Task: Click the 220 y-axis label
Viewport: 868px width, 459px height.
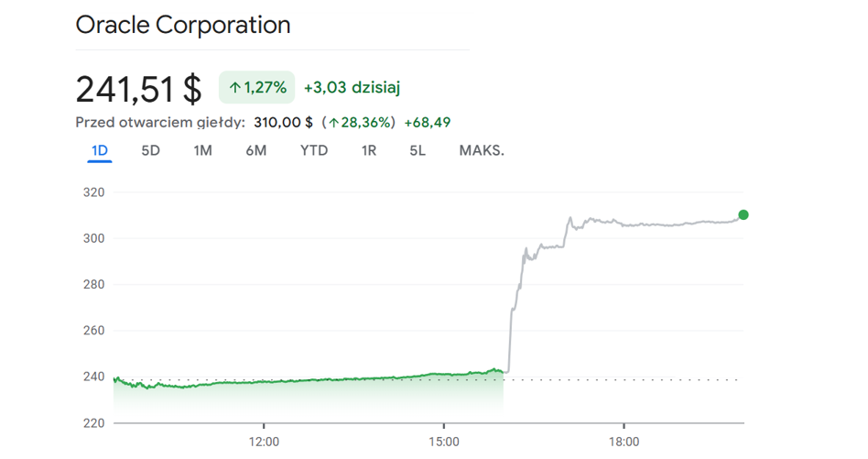Action: pos(93,423)
